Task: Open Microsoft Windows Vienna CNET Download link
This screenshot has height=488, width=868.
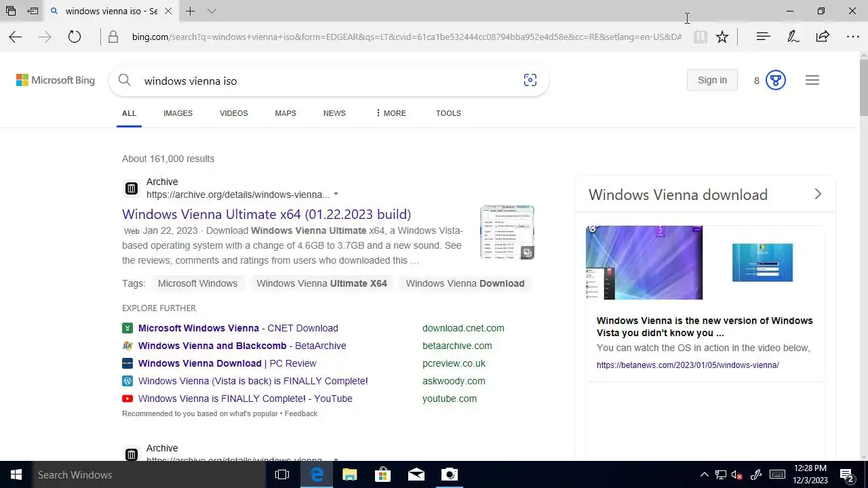Action: click(x=238, y=328)
